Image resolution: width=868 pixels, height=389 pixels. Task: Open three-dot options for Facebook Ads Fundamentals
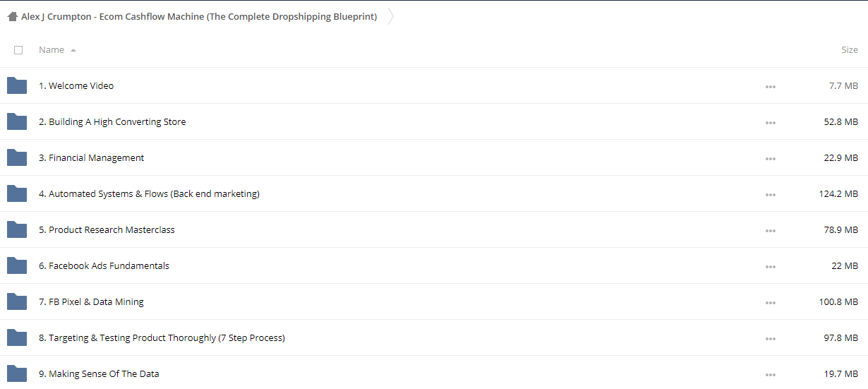(771, 267)
